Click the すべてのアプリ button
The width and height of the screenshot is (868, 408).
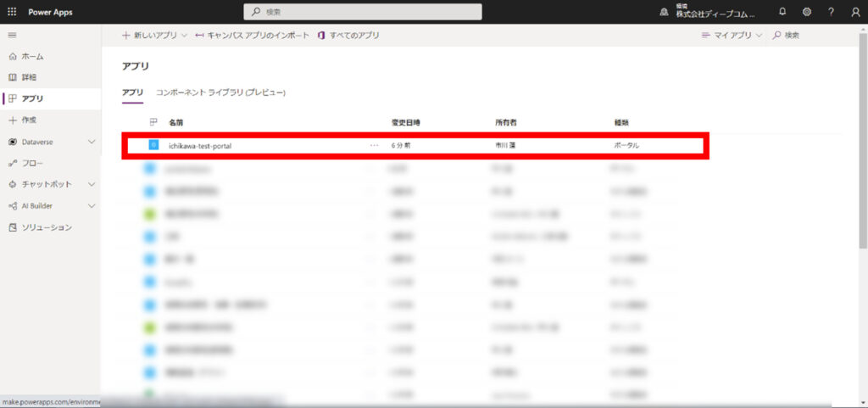pyautogui.click(x=348, y=36)
